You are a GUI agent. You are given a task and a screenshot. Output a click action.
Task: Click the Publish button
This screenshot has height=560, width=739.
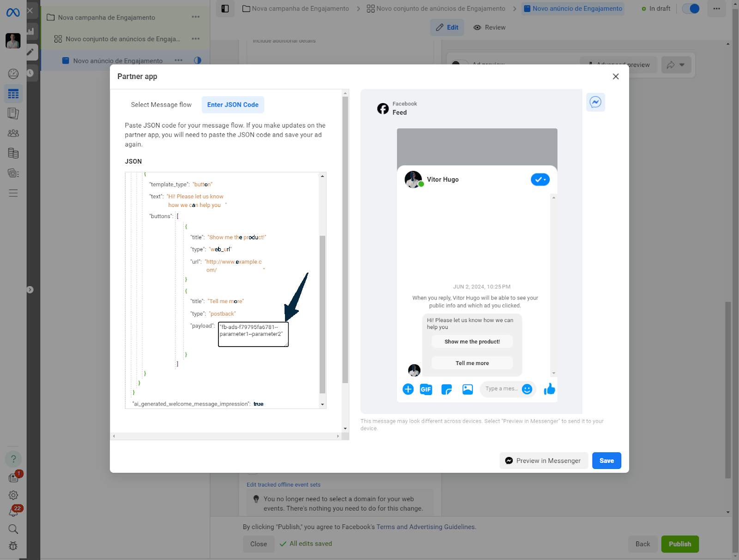tap(680, 544)
